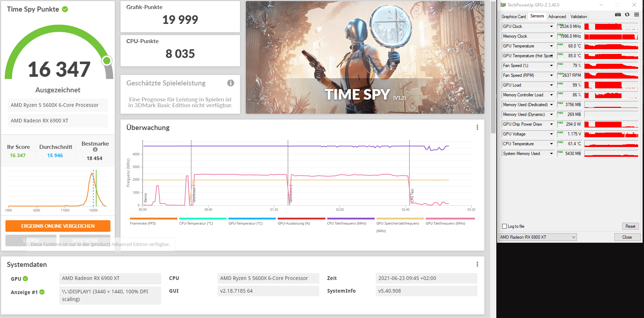Toggle GPU-Temperatur blue legend swatch

point(252,218)
